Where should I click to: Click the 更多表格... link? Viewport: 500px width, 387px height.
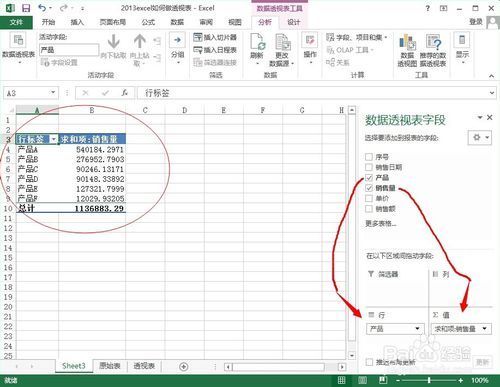381,223
